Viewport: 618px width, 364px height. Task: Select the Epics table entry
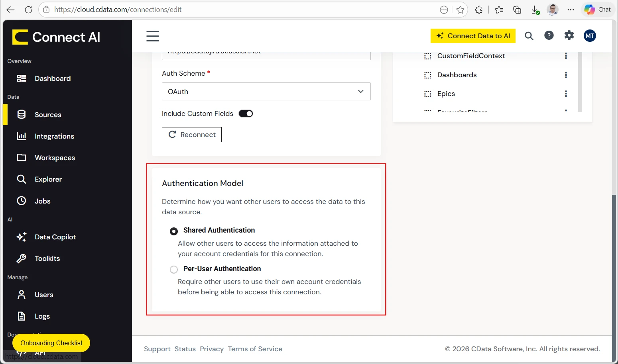click(446, 94)
